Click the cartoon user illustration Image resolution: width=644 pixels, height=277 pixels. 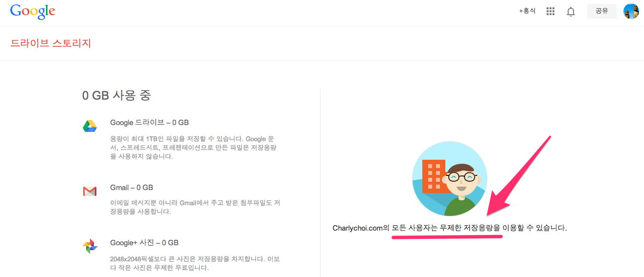(450, 178)
